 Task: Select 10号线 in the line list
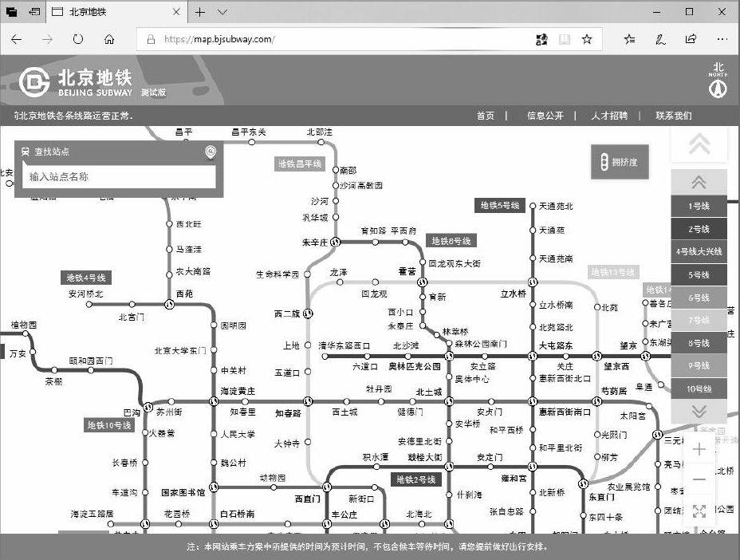[x=699, y=389]
